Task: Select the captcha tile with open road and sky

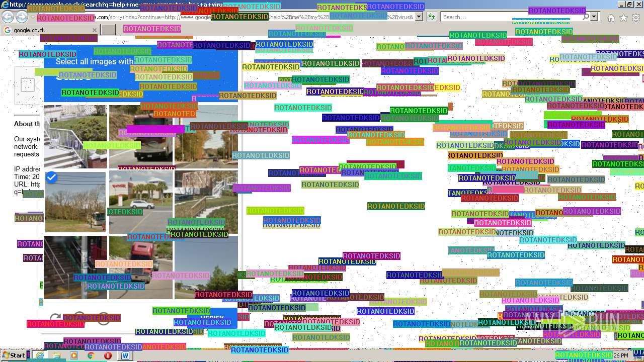Action: [x=206, y=267]
